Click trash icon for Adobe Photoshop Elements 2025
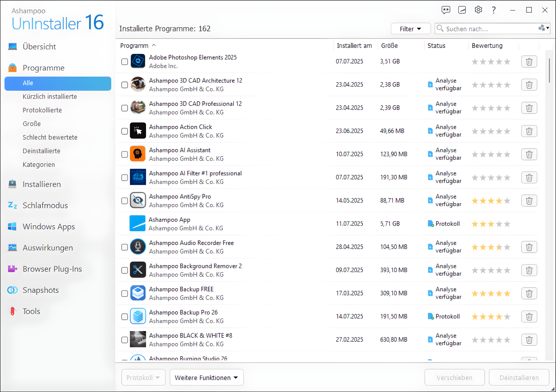Image resolution: width=556 pixels, height=392 pixels. click(529, 62)
